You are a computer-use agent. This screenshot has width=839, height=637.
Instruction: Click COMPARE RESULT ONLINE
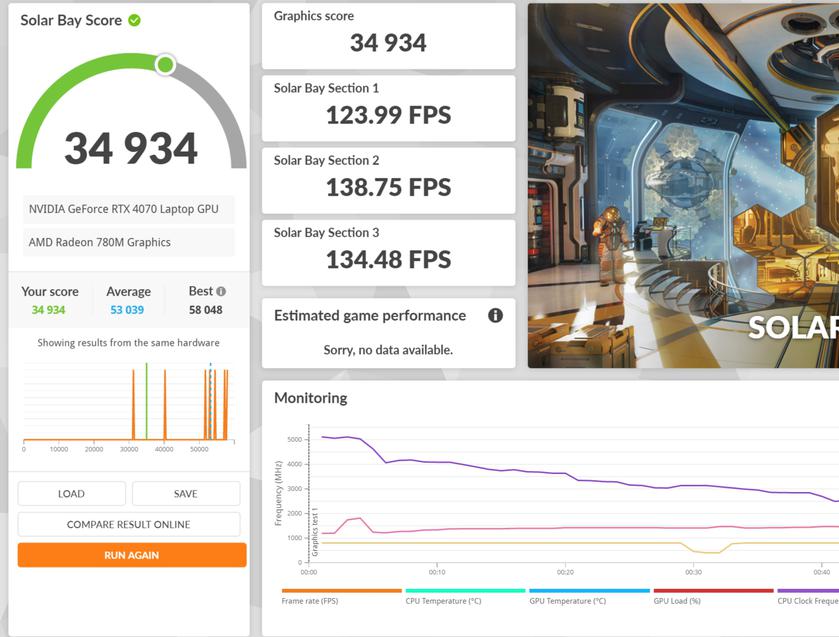[x=128, y=524]
